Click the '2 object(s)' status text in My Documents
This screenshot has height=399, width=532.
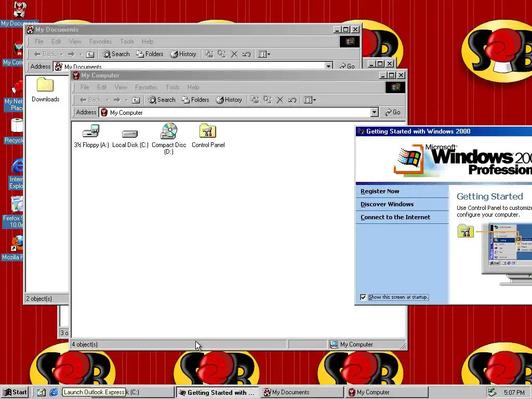tap(39, 299)
